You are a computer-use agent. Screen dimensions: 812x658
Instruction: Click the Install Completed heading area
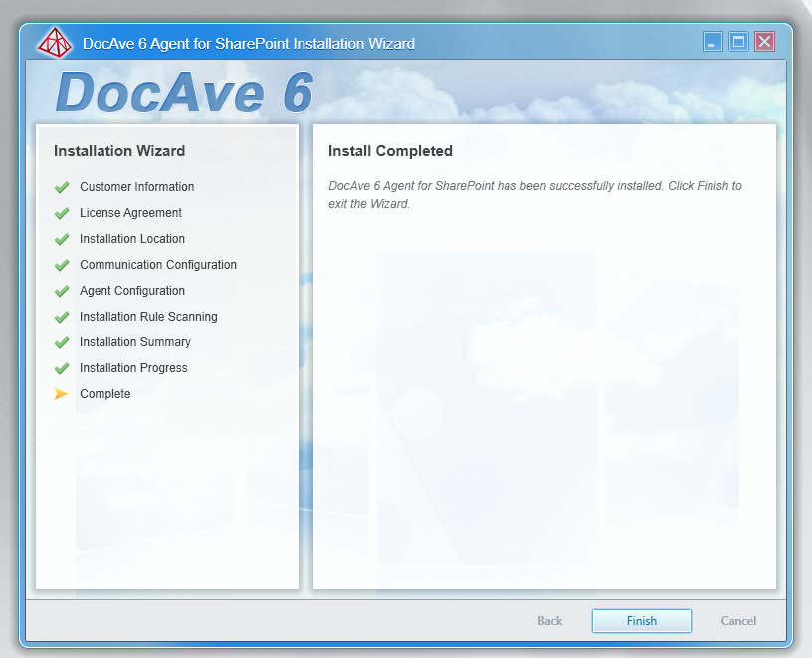(x=390, y=151)
